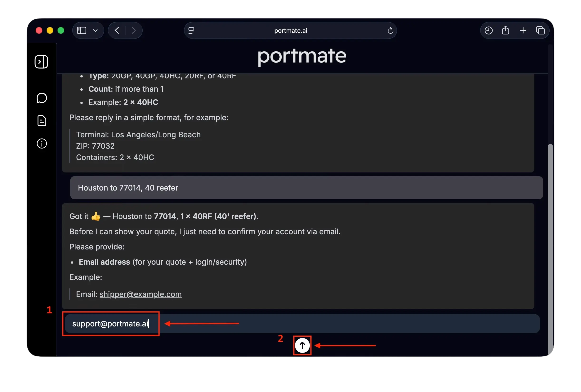The width and height of the screenshot is (581, 392).
Task: Show tab overview icon
Action: click(540, 30)
